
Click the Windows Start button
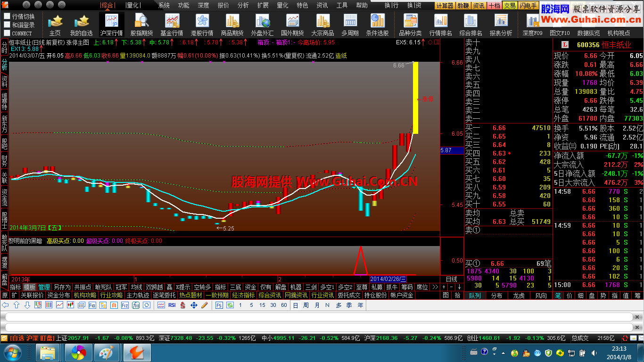(x=12, y=352)
